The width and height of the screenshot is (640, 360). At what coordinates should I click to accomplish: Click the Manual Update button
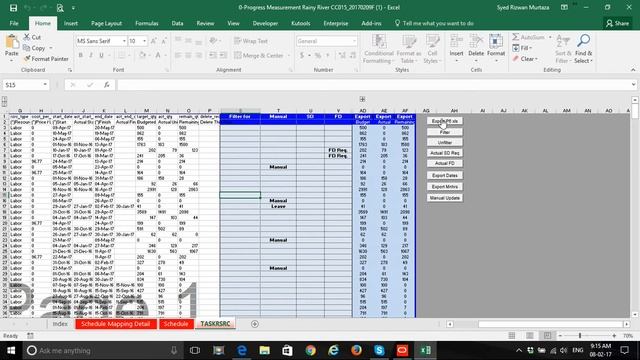444,198
